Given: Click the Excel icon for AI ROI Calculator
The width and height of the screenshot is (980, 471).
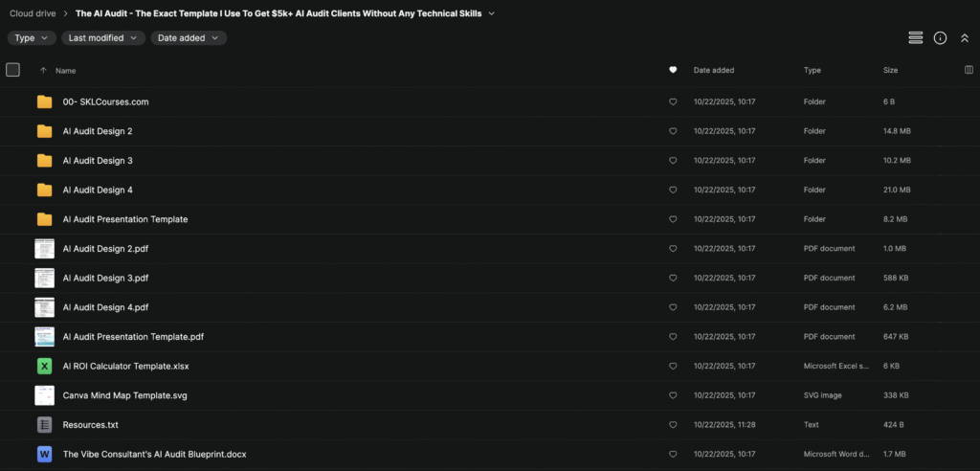Looking at the screenshot, I should (44, 366).
